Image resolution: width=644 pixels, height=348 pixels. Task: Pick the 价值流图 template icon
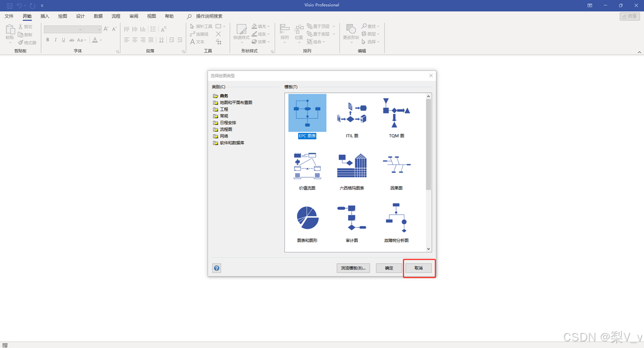point(307,165)
